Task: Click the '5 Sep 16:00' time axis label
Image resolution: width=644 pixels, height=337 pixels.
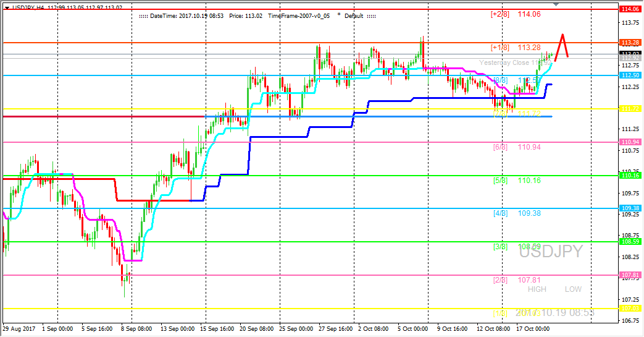Action: click(x=97, y=329)
